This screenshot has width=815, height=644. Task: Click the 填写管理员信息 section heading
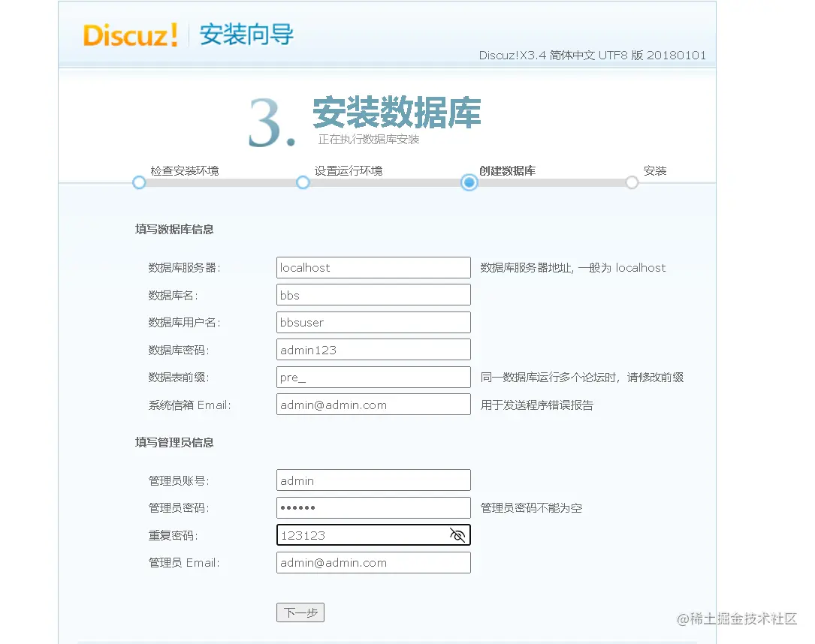[174, 443]
